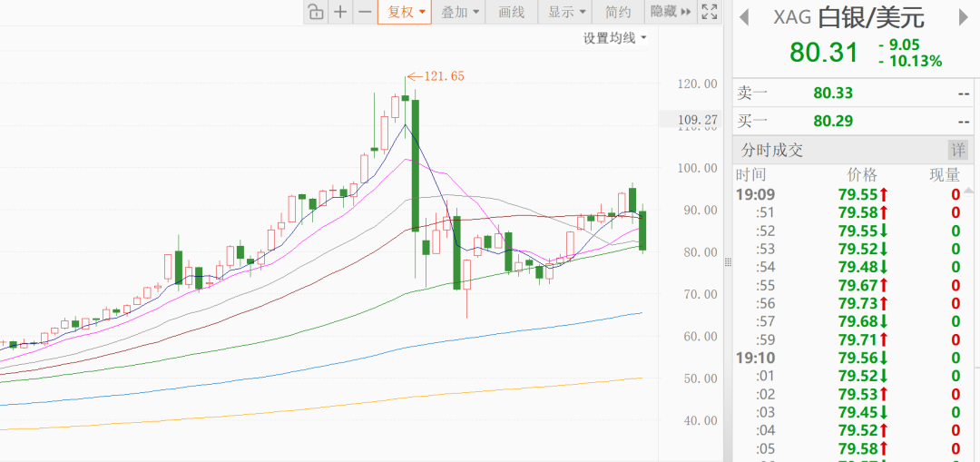Toggle the 简约 simple mode

click(618, 12)
